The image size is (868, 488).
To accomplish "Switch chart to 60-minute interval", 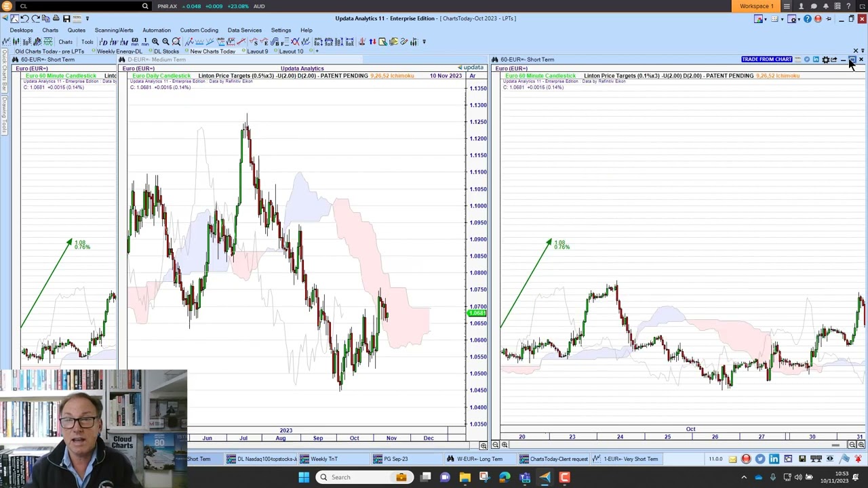I will 135,42.
